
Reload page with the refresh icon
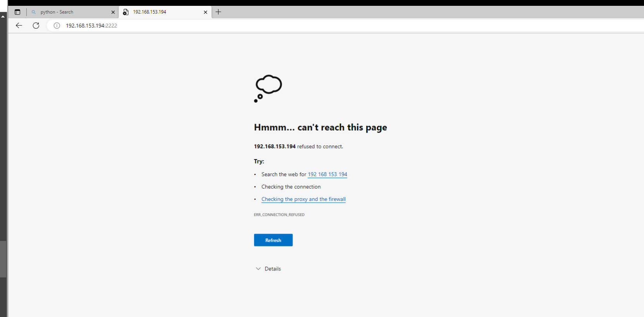36,26
